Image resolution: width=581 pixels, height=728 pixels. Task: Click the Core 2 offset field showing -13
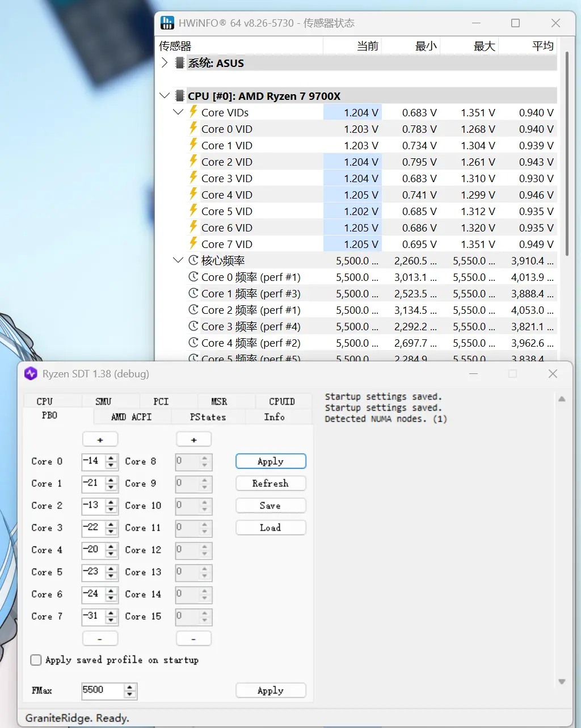point(93,505)
